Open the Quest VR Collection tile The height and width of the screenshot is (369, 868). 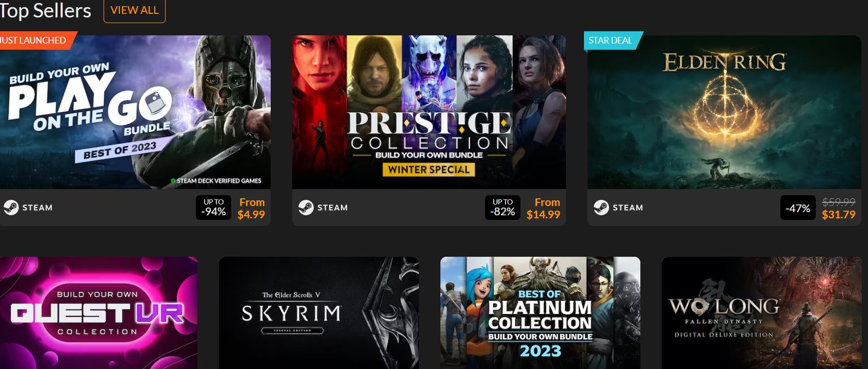(98, 313)
